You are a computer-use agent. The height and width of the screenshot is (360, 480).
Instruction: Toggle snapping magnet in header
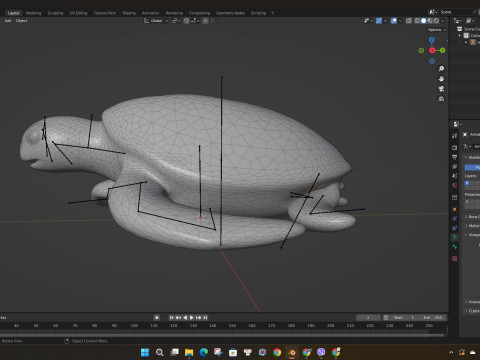coord(186,21)
